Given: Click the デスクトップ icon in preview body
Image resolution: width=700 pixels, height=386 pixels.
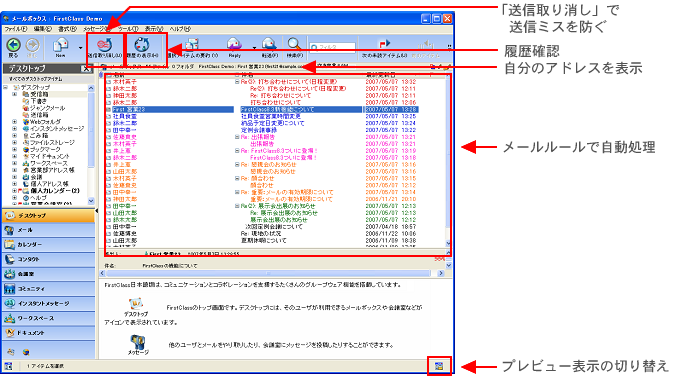Looking at the screenshot, I should 136,304.
